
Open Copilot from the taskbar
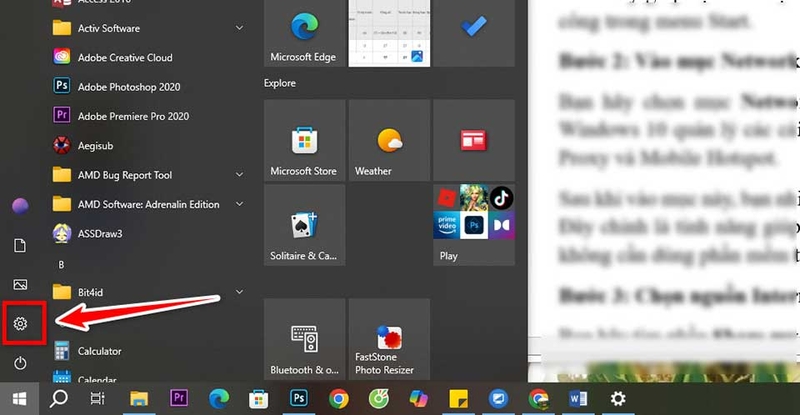coord(418,399)
